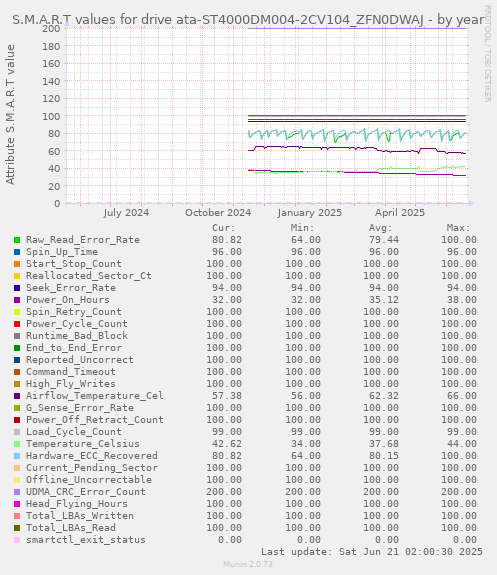Click the Load_Cycle_Count legend label
This screenshot has width=497, height=575.
click(x=74, y=432)
